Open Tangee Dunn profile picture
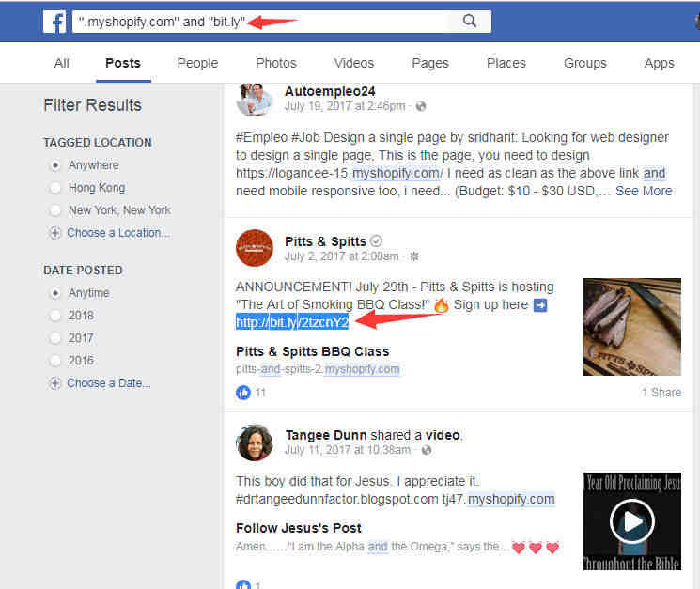 click(x=255, y=442)
